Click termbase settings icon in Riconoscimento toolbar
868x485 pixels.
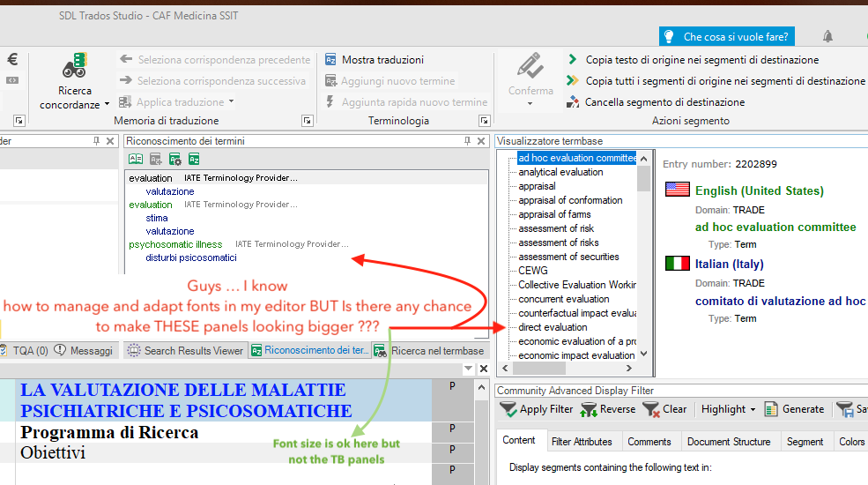coord(175,160)
